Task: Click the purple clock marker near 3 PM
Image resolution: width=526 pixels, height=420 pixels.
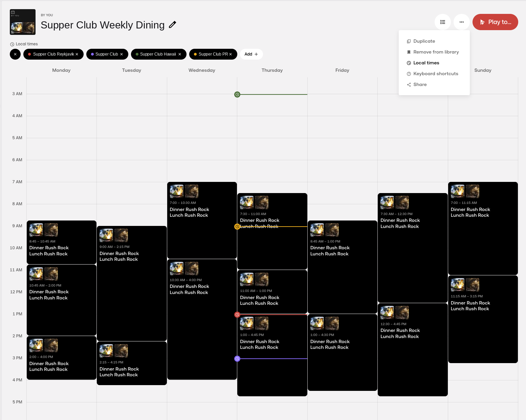Action: [x=237, y=359]
